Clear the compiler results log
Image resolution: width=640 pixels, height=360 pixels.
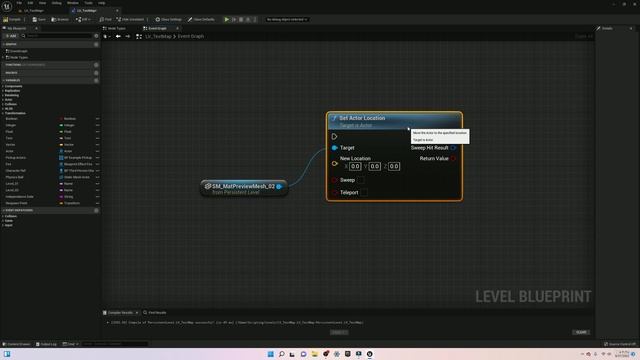[581, 332]
